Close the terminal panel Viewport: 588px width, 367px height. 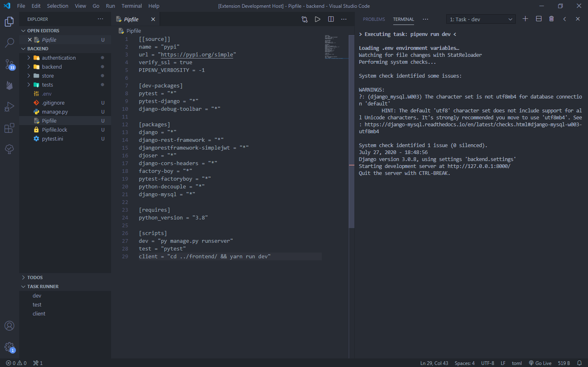click(x=578, y=19)
